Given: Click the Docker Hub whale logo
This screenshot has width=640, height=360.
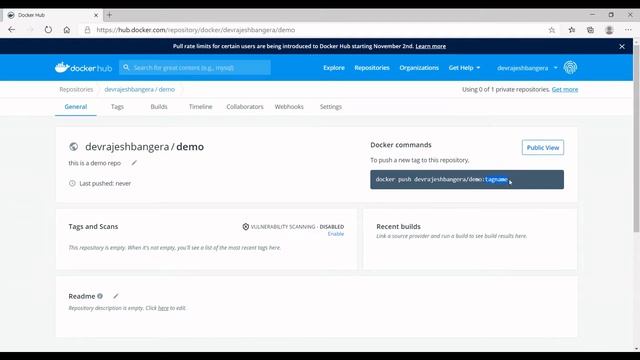Looking at the screenshot, I should [x=83, y=67].
